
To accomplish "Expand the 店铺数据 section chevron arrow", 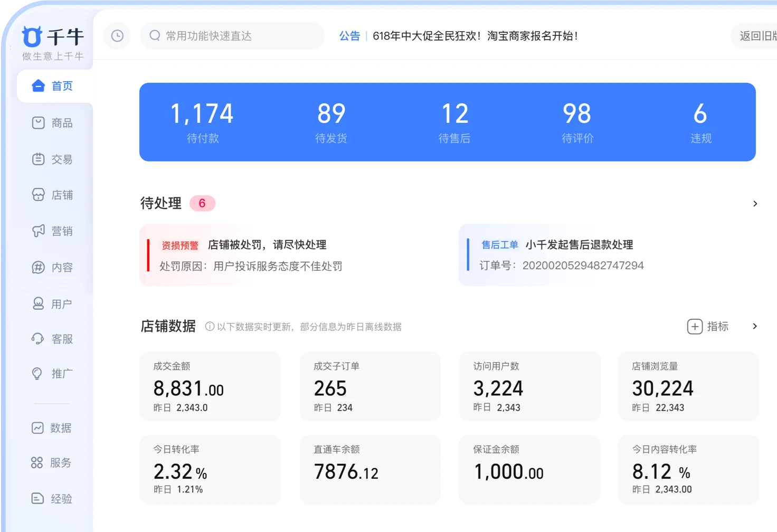I will [755, 327].
